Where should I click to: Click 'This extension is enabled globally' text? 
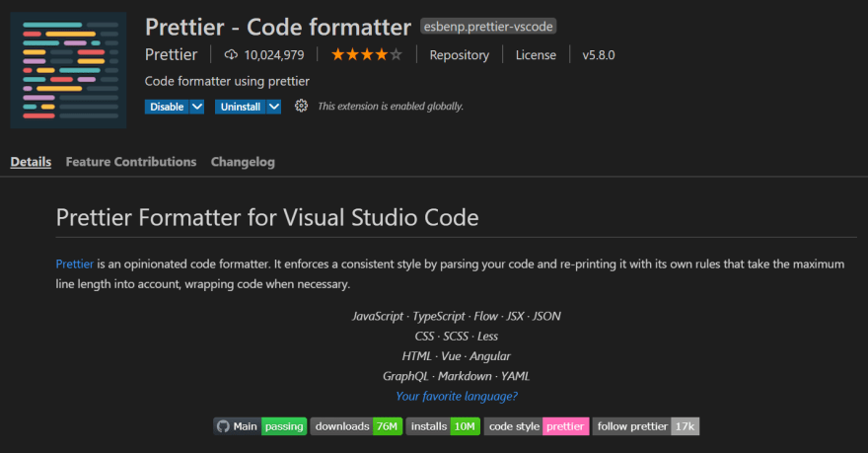[x=391, y=106]
